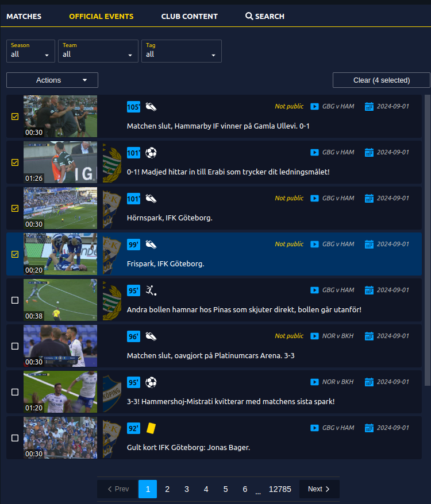Check the Platinumcars Arena 3-3 event checkbox
This screenshot has height=504, width=431.
(x=15, y=346)
